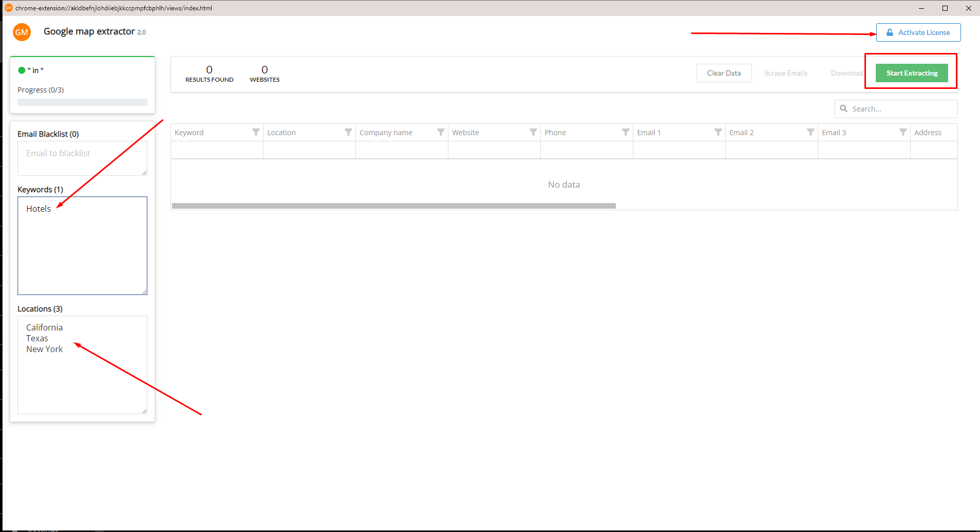This screenshot has height=532, width=980.
Task: Click the Phone filter input cell
Action: coord(587,150)
